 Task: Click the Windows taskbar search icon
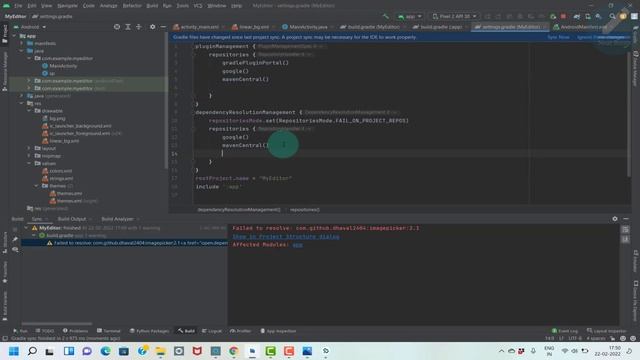(32, 351)
